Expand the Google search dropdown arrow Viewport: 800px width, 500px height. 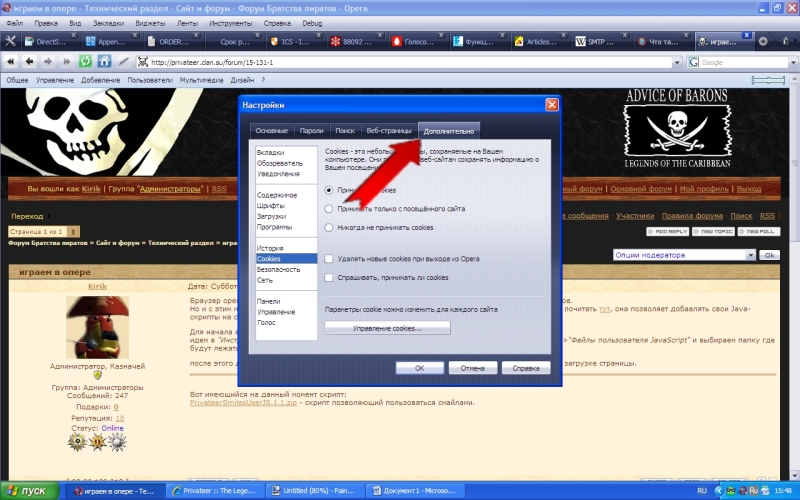tap(793, 62)
